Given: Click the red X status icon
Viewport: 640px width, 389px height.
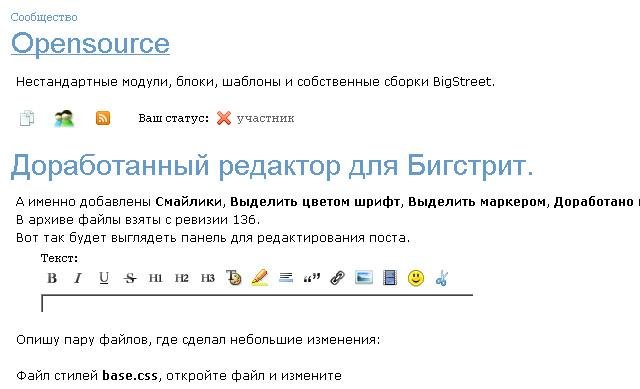Looking at the screenshot, I should (224, 118).
